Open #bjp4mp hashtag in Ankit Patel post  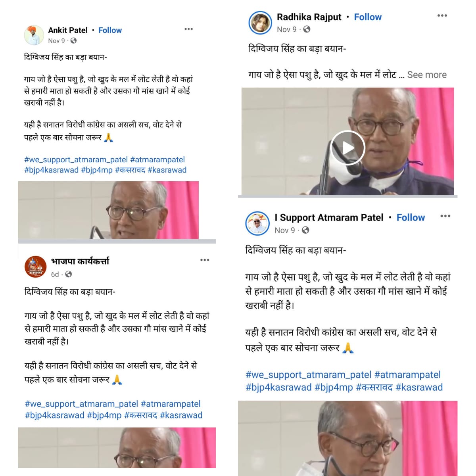click(x=97, y=170)
